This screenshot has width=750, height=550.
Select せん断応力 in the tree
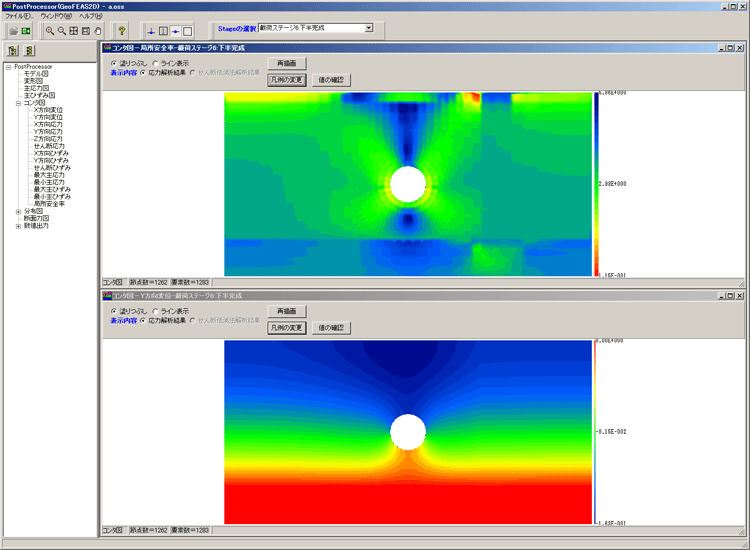[49, 146]
